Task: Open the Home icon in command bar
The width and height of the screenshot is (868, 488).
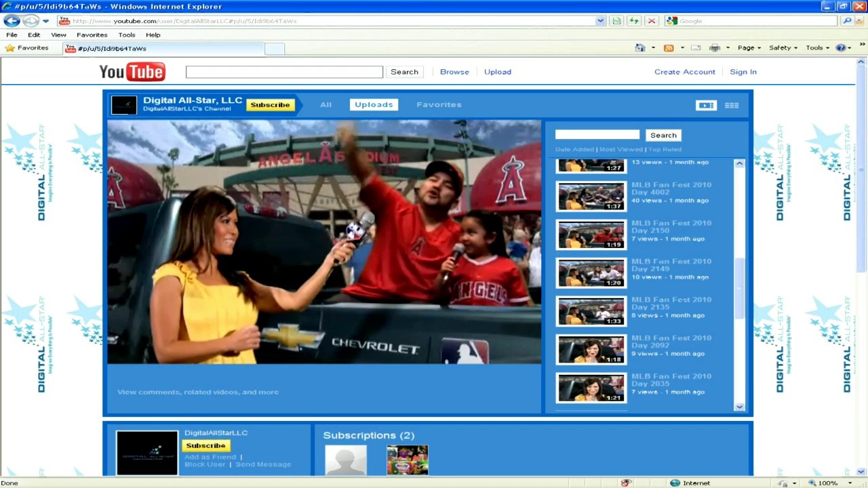Action: point(640,48)
